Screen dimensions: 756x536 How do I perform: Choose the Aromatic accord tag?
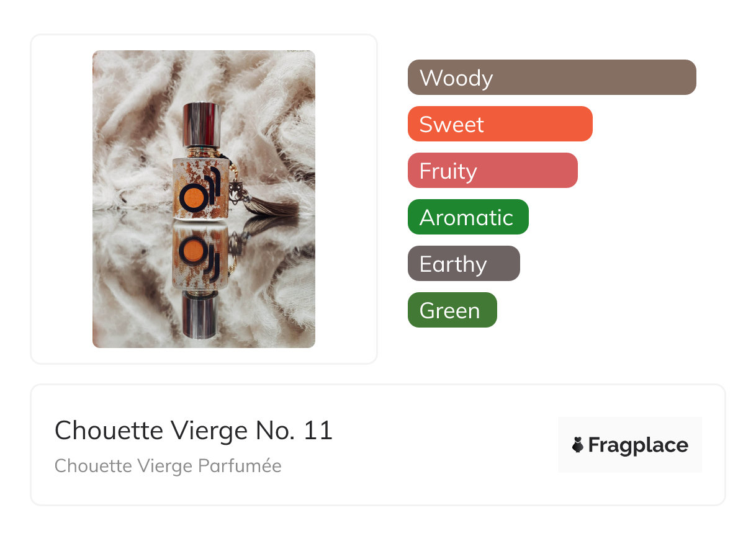468,217
